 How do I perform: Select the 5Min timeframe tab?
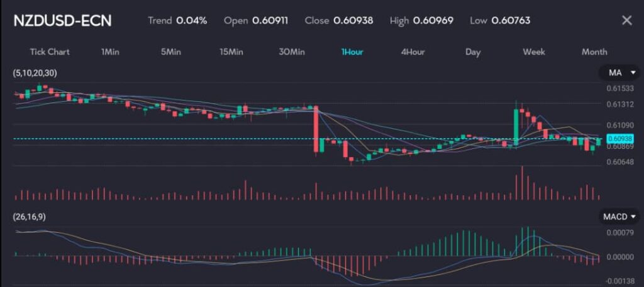(171, 51)
